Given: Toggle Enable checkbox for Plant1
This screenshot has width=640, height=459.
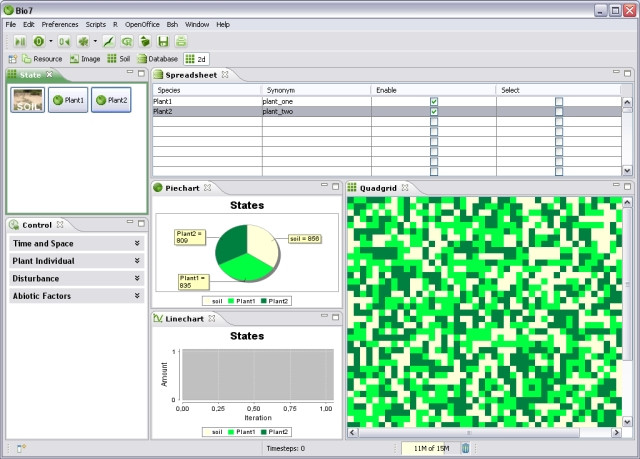Looking at the screenshot, I should (x=433, y=101).
